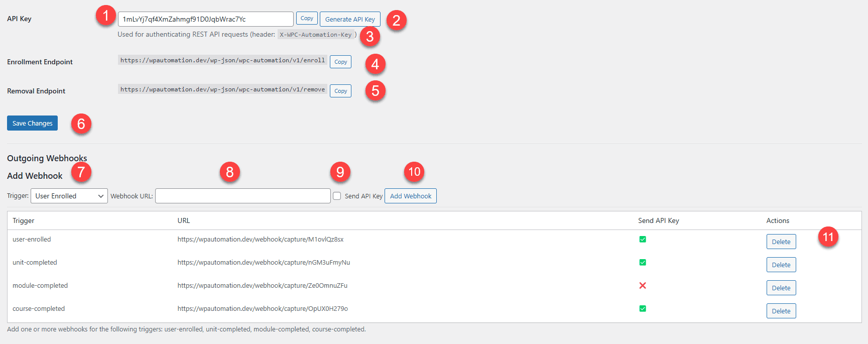868x344 pixels.
Task: Click webhook URL ending Ze0OmnuZFu
Action: click(x=263, y=286)
